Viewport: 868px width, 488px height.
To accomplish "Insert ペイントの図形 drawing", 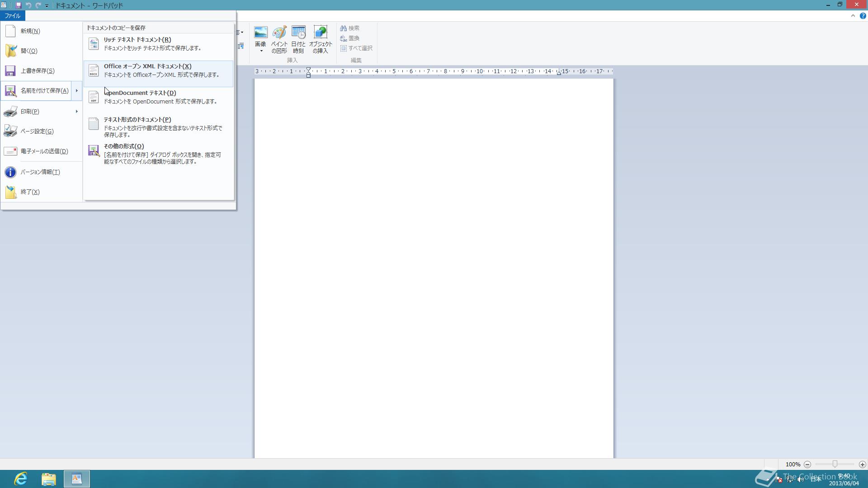I will point(279,40).
